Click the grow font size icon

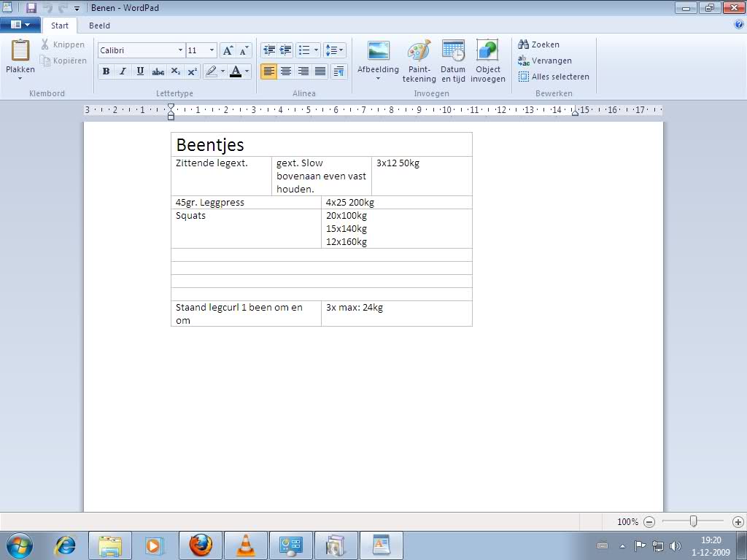[228, 50]
